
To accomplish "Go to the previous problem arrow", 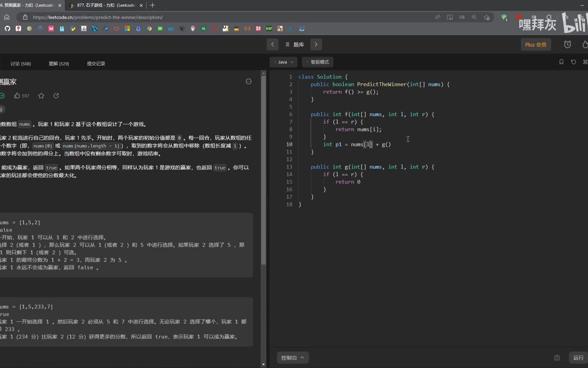I will point(273,44).
